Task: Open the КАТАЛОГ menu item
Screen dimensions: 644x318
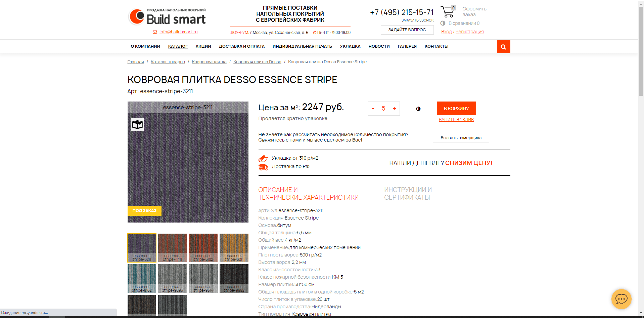Action: pos(178,46)
